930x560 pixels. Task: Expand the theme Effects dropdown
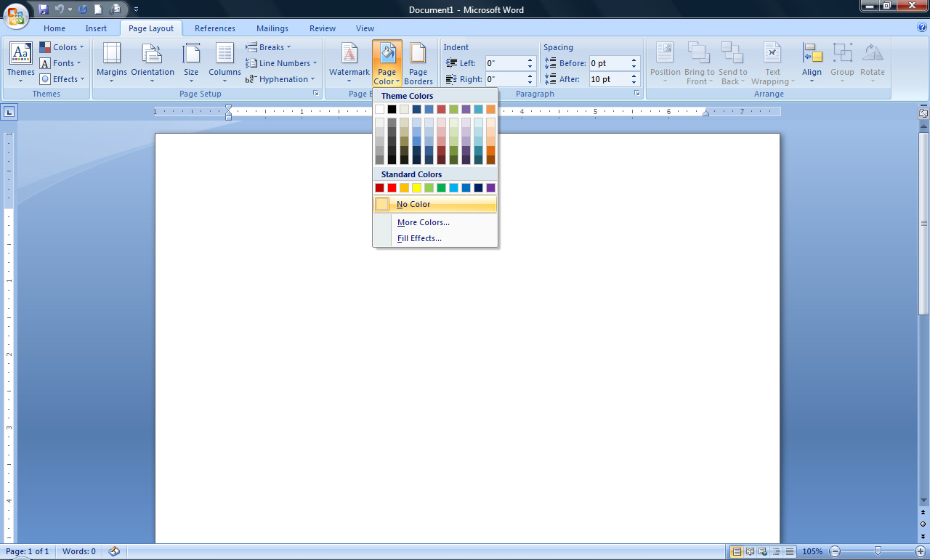pos(62,79)
